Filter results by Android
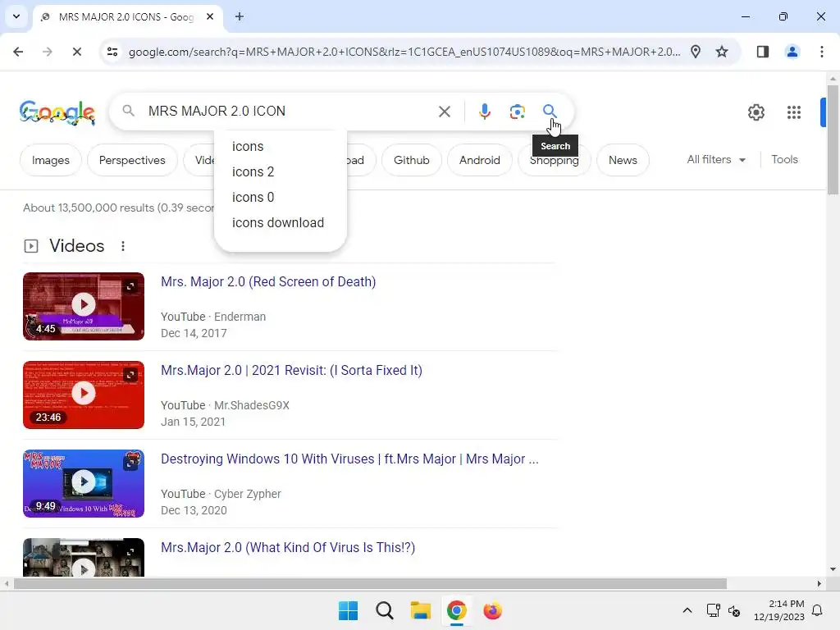Screen dimensions: 840x630 [479, 160]
